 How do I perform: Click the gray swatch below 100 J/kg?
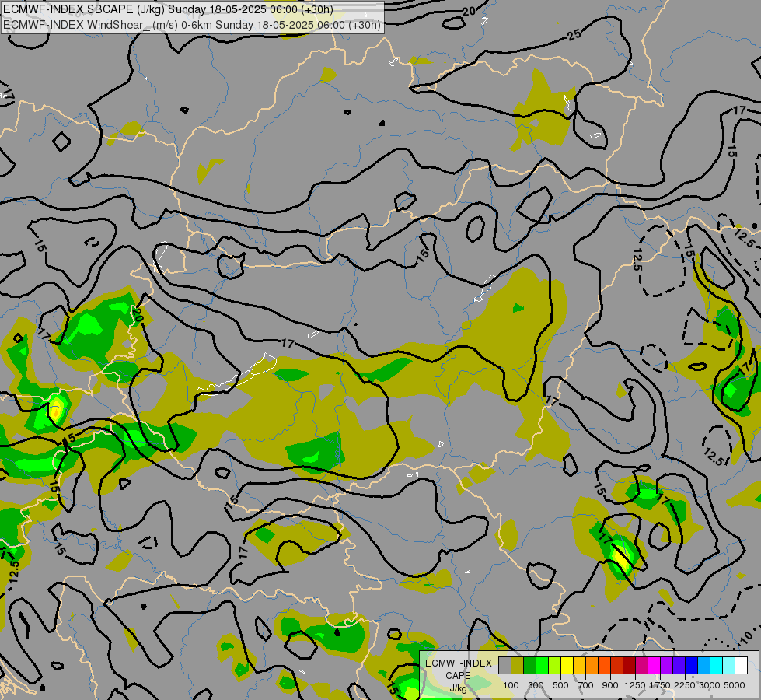(505, 666)
